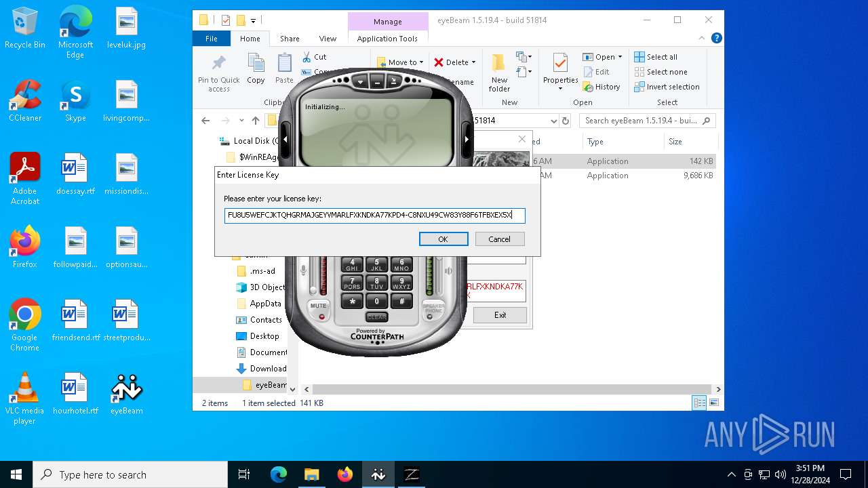Image resolution: width=868 pixels, height=488 pixels.
Task: Click the microphone icon beside mic slider
Action: (304, 270)
